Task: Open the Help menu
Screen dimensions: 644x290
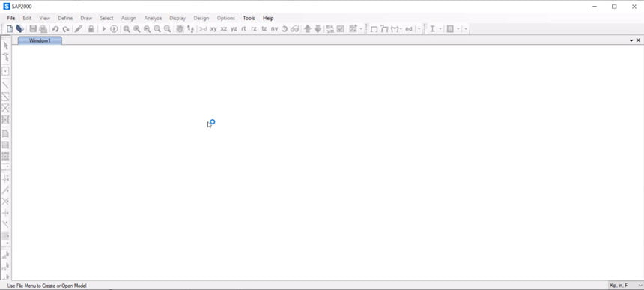Action: click(x=268, y=18)
